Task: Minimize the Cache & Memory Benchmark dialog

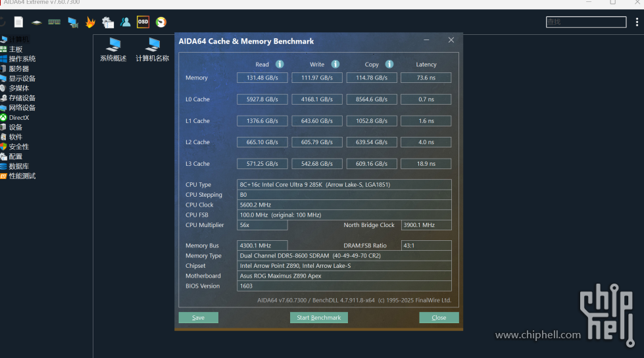Action: [x=426, y=40]
